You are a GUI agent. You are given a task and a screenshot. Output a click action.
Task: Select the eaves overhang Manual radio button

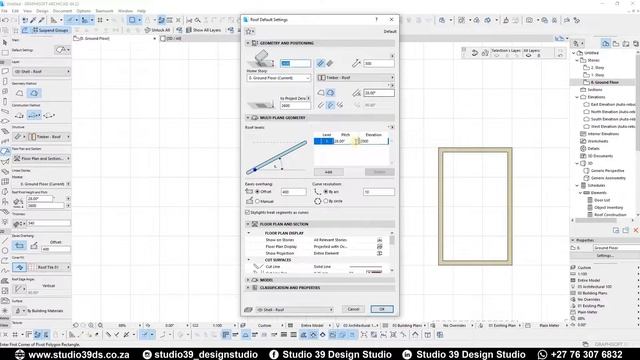point(257,201)
